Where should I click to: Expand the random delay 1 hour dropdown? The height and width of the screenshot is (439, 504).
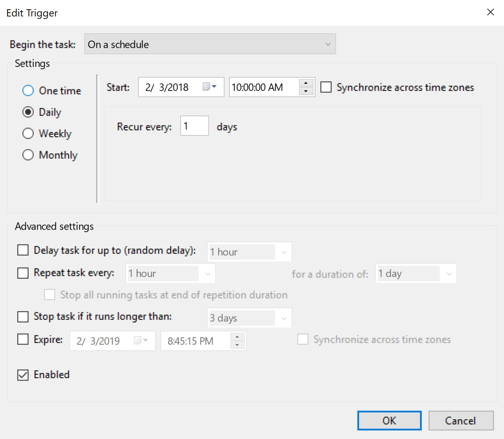[250, 252]
